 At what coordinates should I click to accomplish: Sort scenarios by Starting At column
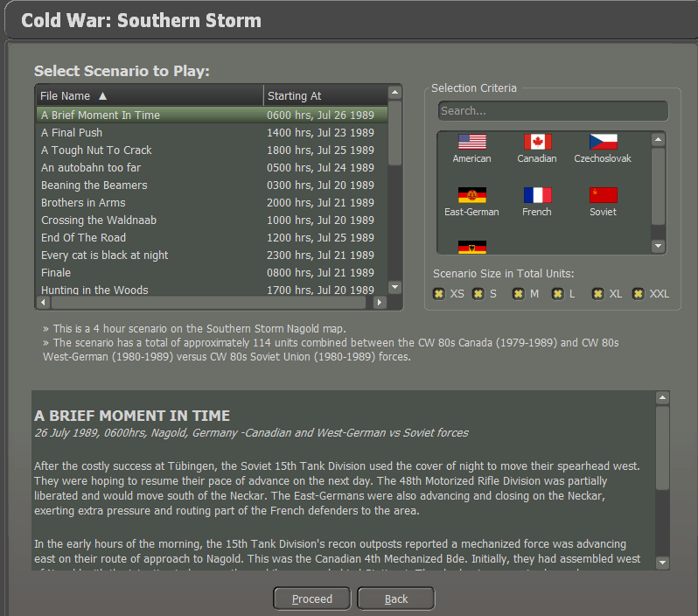point(326,95)
